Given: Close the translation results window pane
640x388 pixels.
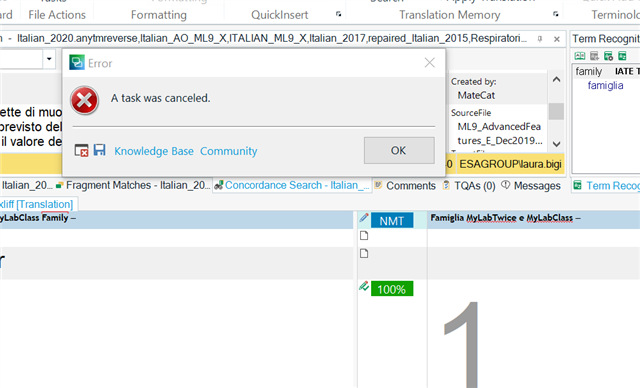Looking at the screenshot, I should click(x=556, y=39).
